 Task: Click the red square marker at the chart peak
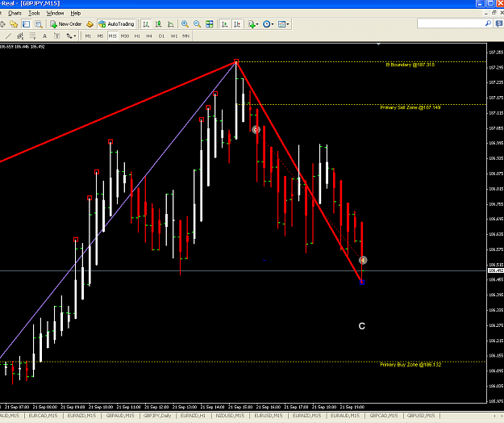[236, 61]
